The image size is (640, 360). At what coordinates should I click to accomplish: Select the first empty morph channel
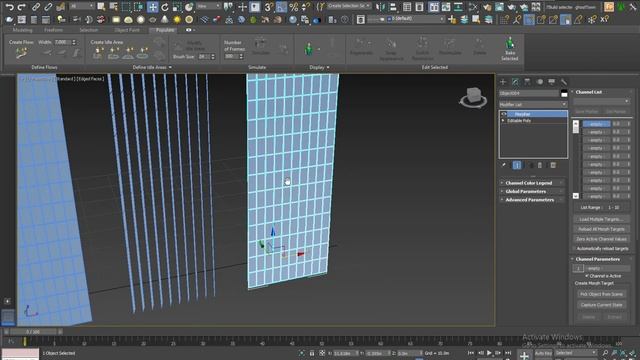point(596,124)
